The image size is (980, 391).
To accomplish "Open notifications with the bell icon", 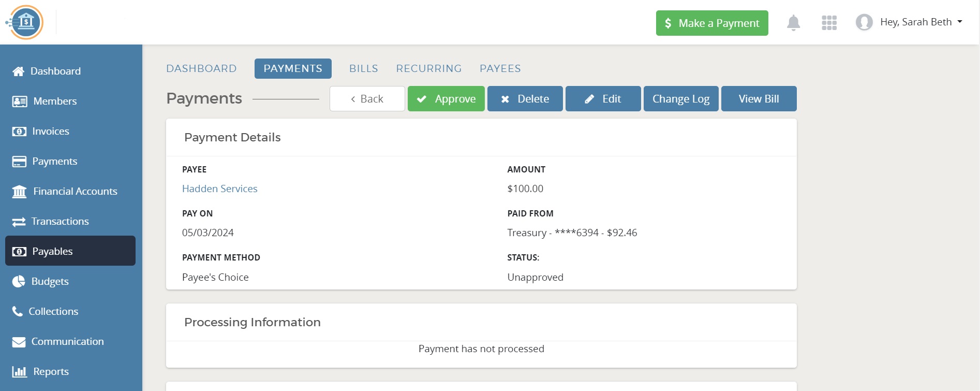I will point(793,22).
